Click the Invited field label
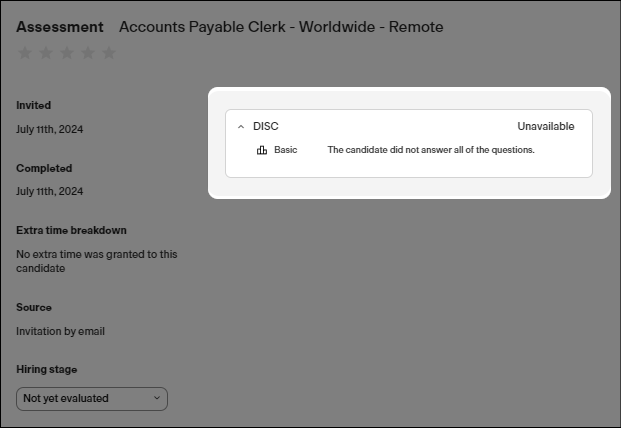621x428 pixels. 34,105
